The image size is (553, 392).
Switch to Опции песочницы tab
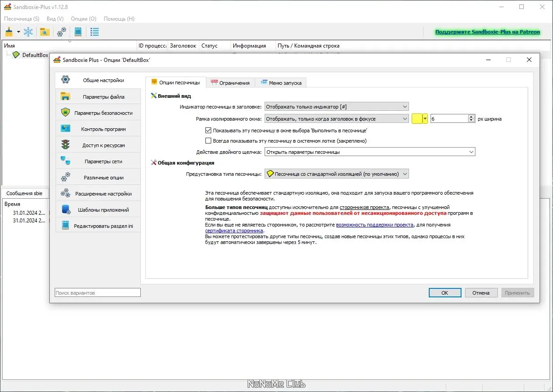click(176, 83)
